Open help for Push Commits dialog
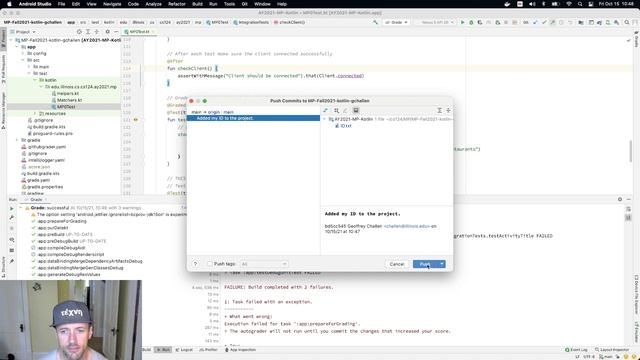 (195, 264)
